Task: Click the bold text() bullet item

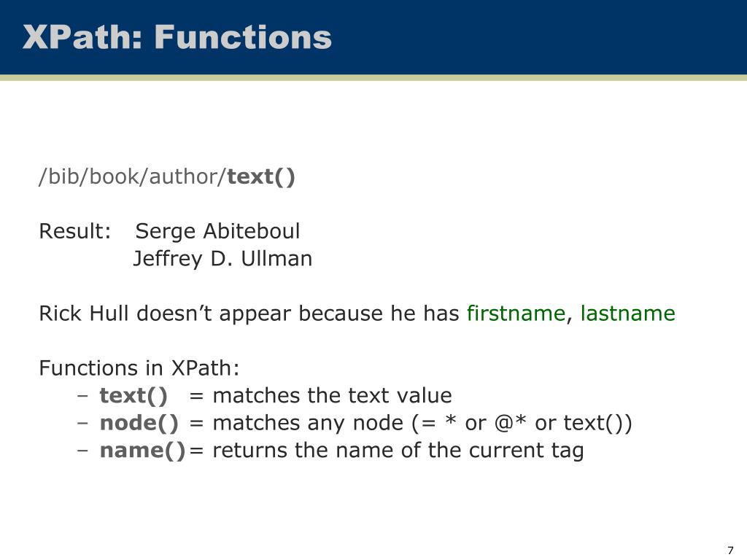Action: tap(133, 396)
